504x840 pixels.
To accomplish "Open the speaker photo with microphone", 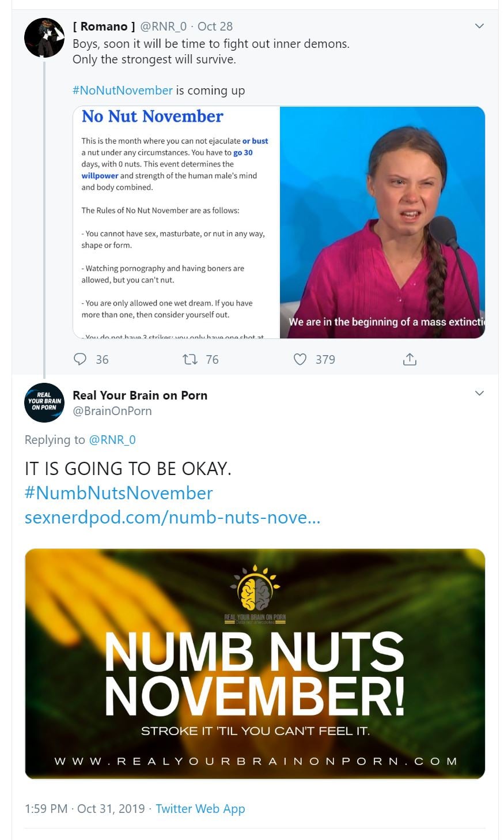I will click(x=382, y=222).
